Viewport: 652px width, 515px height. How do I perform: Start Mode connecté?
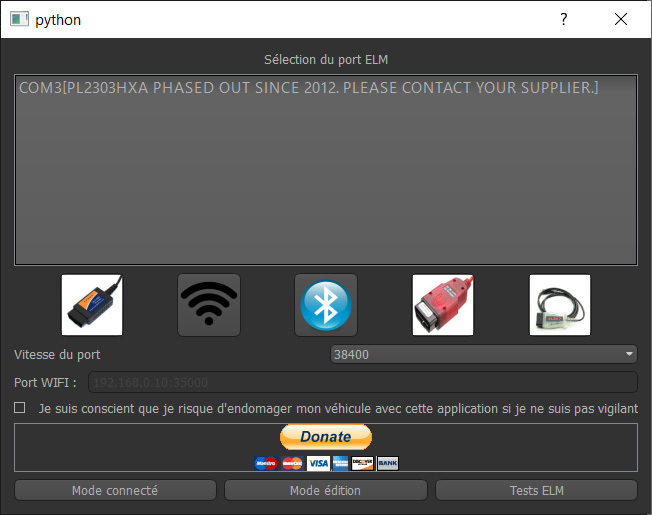tap(115, 490)
